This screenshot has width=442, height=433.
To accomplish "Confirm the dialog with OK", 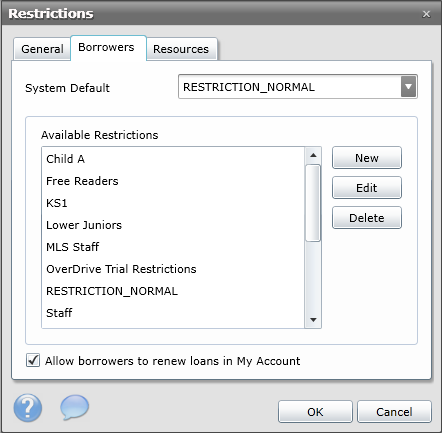I will pos(315,412).
